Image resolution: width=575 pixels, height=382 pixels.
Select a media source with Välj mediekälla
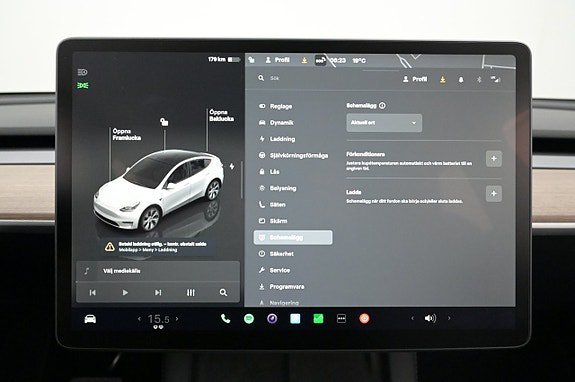pos(121,271)
